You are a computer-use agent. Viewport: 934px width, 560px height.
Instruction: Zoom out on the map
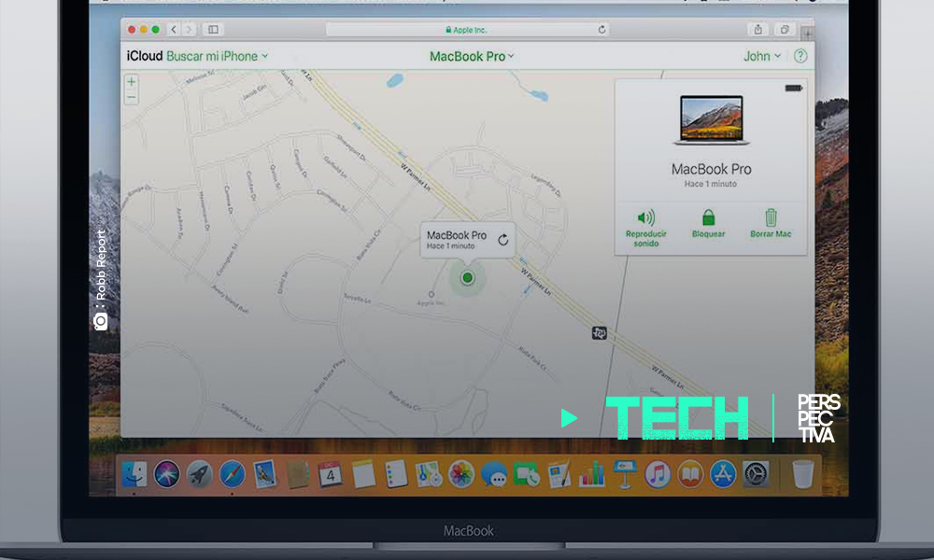[x=132, y=97]
